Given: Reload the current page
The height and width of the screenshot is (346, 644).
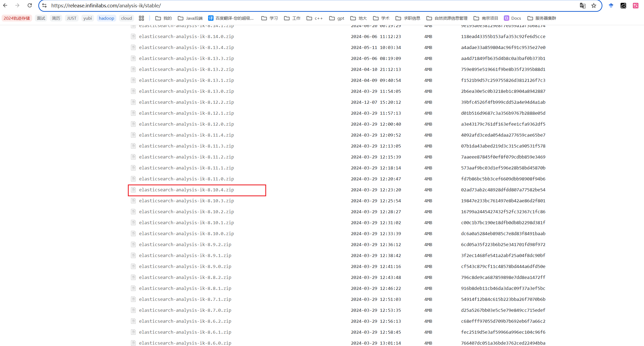Looking at the screenshot, I should (x=30, y=5).
